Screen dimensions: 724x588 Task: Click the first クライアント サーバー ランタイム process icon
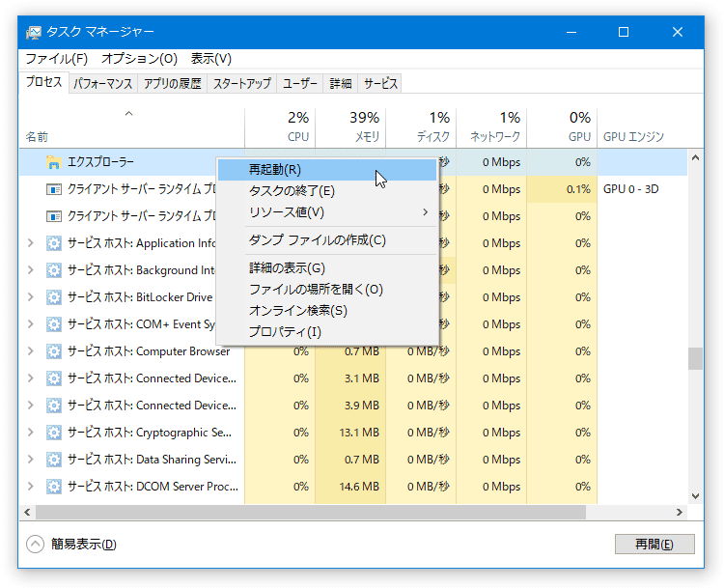(53, 189)
